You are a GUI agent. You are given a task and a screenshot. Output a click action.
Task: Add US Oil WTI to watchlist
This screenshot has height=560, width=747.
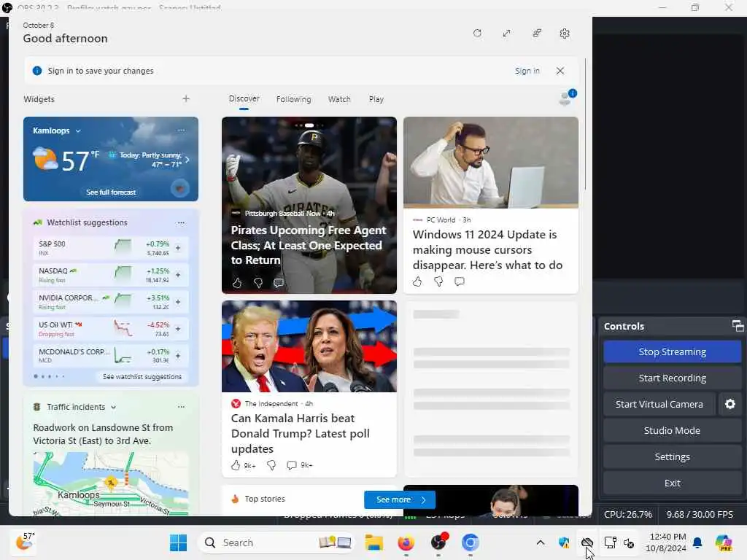pyautogui.click(x=178, y=329)
